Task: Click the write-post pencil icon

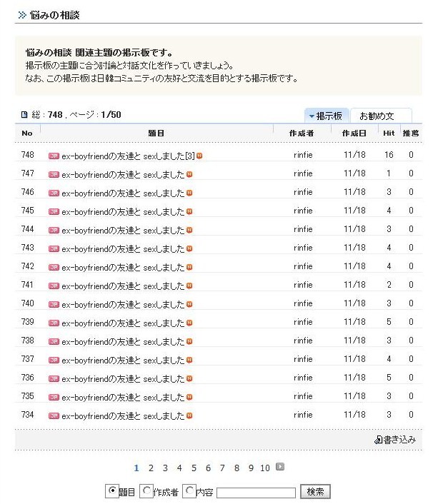Action: (x=378, y=440)
